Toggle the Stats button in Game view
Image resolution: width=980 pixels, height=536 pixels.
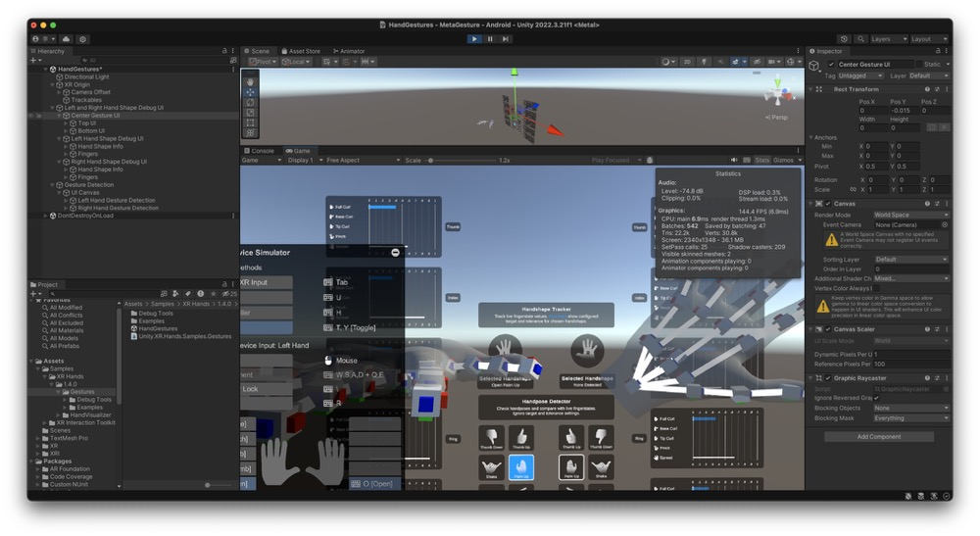click(x=761, y=160)
